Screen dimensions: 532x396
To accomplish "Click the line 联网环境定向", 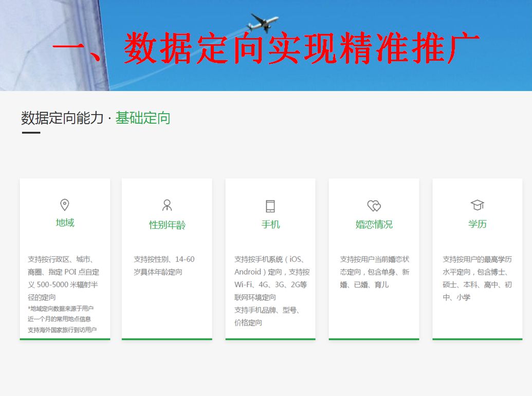I will tap(255, 298).
